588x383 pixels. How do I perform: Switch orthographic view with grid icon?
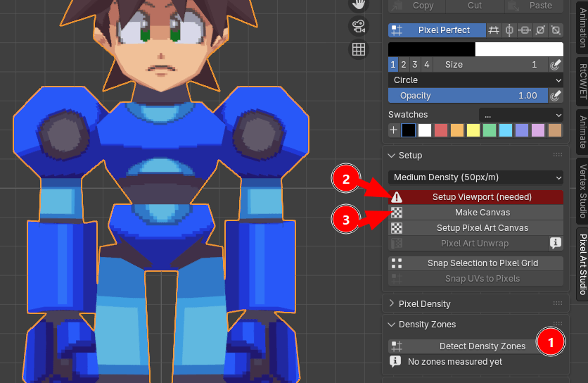pyautogui.click(x=359, y=49)
